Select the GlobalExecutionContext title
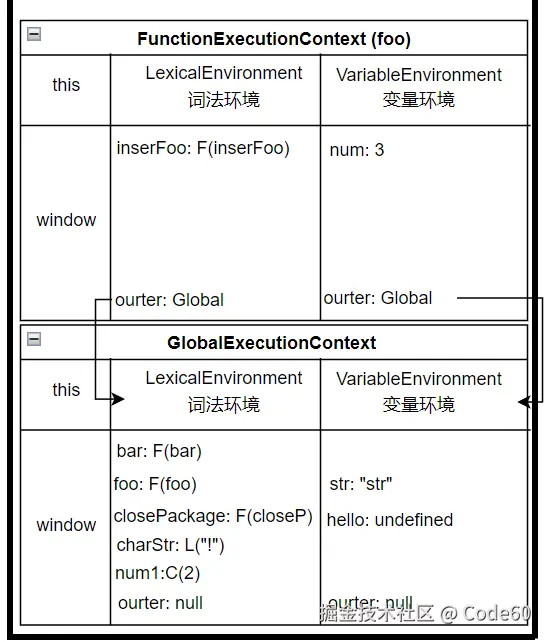The height and width of the screenshot is (642, 549). [x=271, y=343]
